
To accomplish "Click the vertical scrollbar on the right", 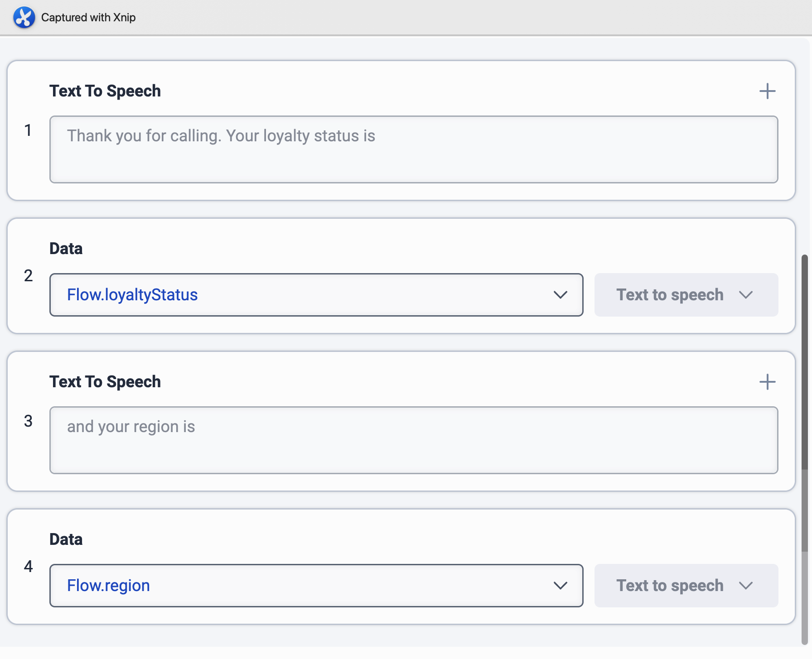I will [804, 362].
